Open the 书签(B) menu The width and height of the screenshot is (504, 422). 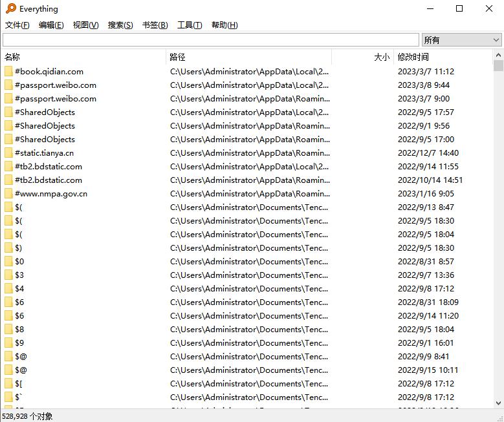[155, 25]
